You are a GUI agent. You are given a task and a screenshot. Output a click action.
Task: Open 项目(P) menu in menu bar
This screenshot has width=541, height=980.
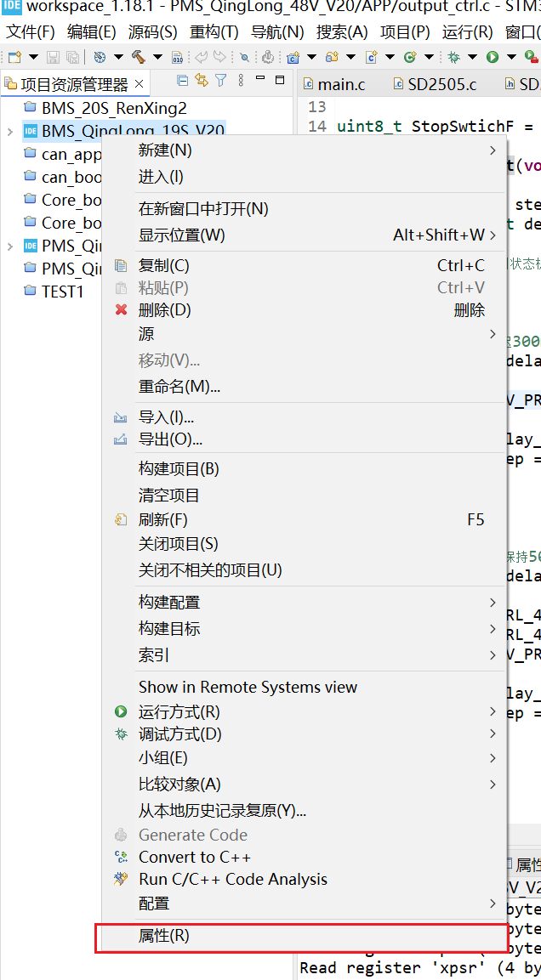(405, 32)
